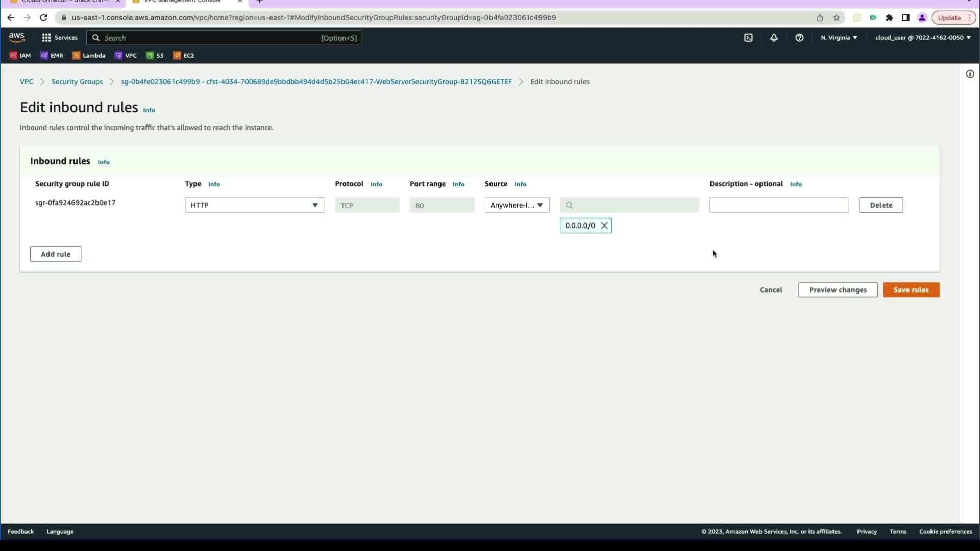Image resolution: width=980 pixels, height=551 pixels.
Task: Open the cloud_user account menu
Action: (x=922, y=38)
